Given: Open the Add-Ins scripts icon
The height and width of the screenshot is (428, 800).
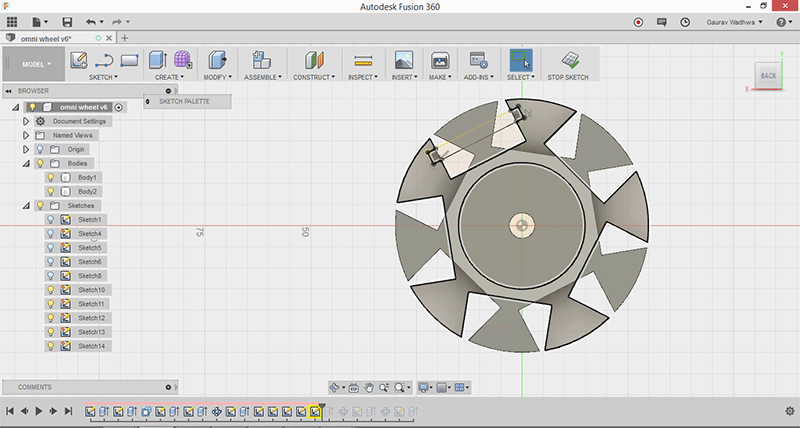Looking at the screenshot, I should (x=478, y=60).
